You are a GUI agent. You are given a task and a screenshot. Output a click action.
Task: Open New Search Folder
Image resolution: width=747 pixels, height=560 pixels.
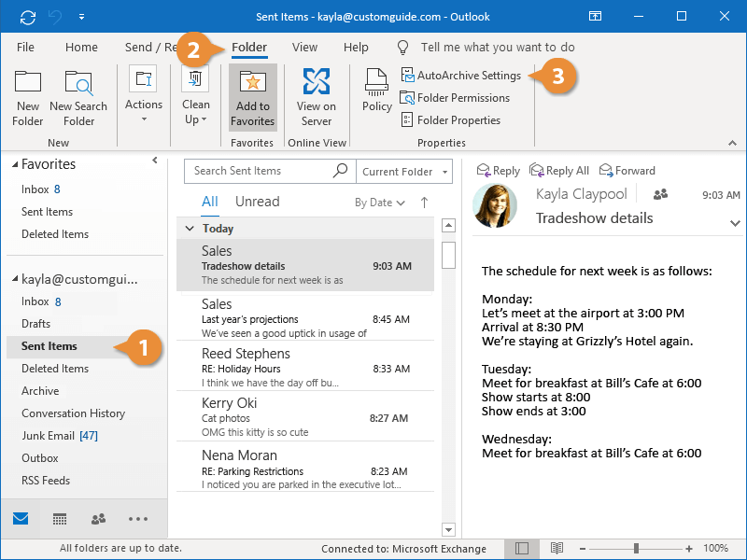tap(78, 99)
